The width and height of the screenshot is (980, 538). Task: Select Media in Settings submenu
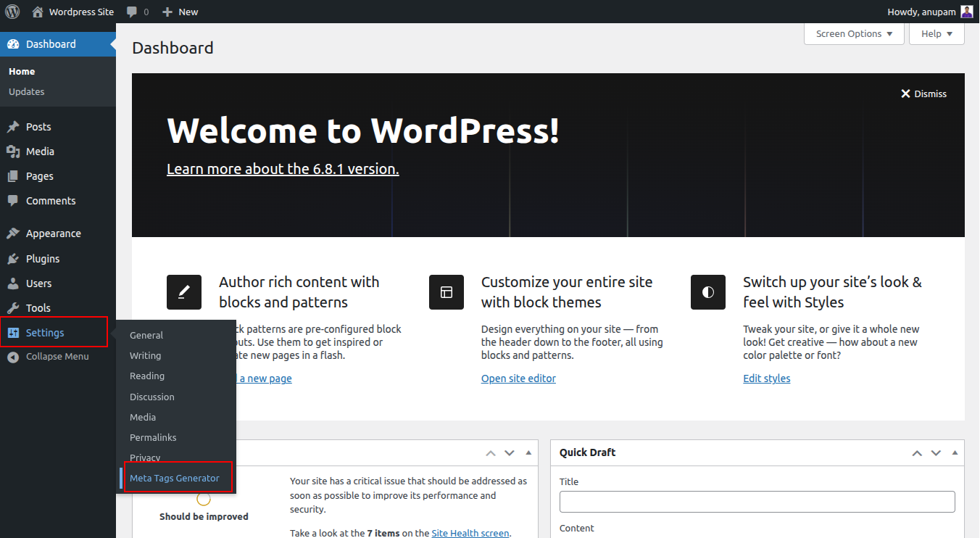tap(143, 417)
